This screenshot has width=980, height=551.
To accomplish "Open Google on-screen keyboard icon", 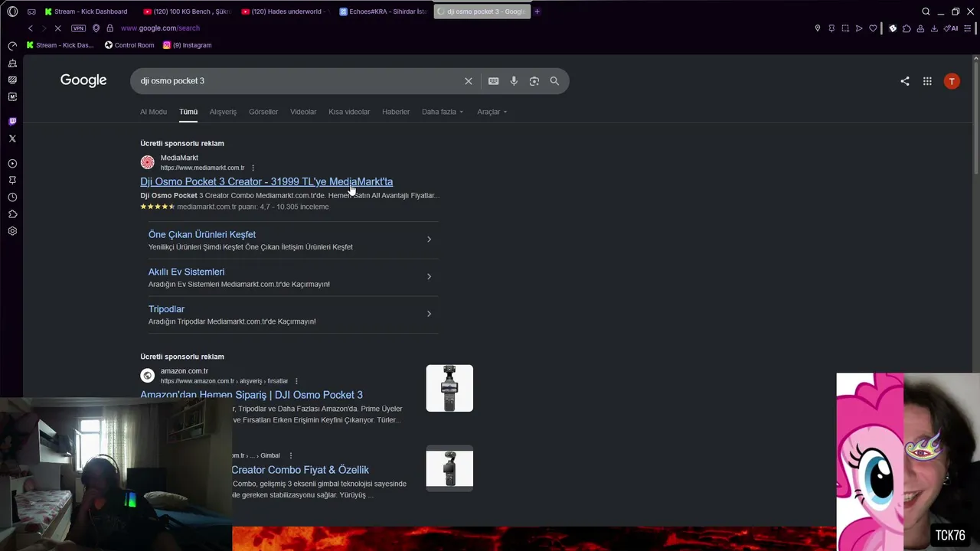I will coord(494,81).
